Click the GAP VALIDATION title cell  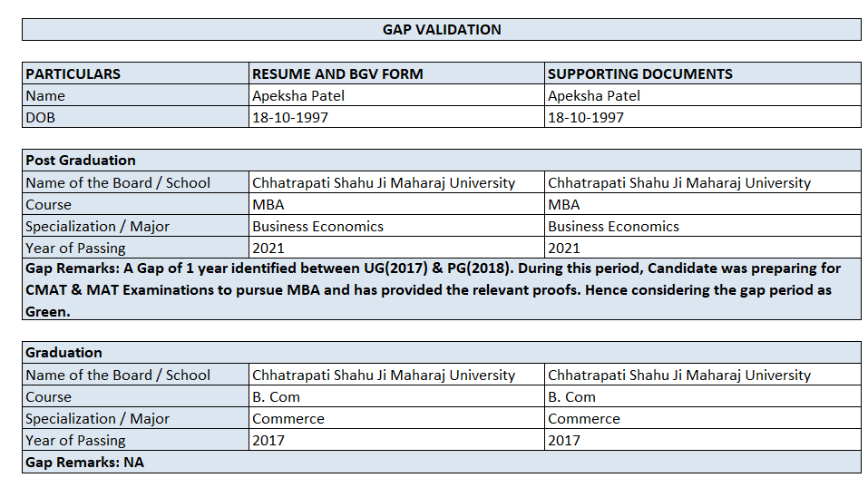click(442, 30)
